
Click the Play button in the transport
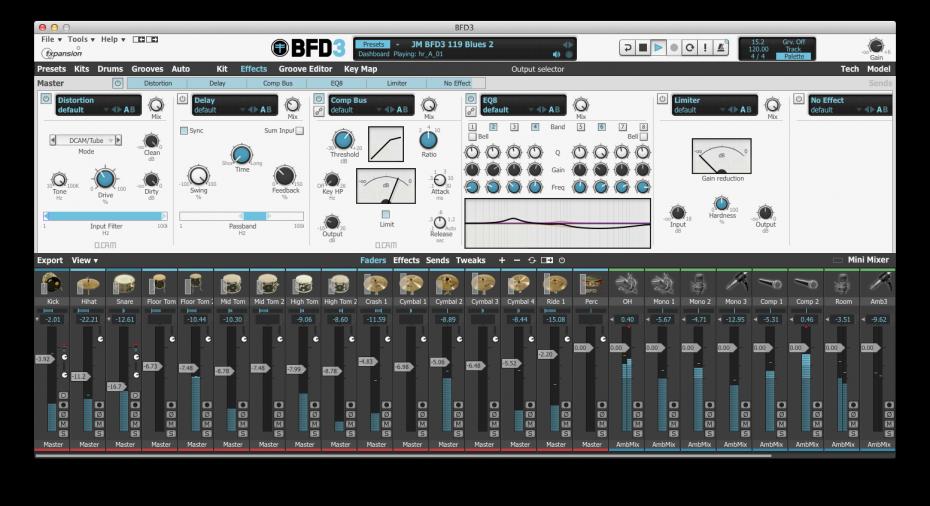click(x=659, y=48)
